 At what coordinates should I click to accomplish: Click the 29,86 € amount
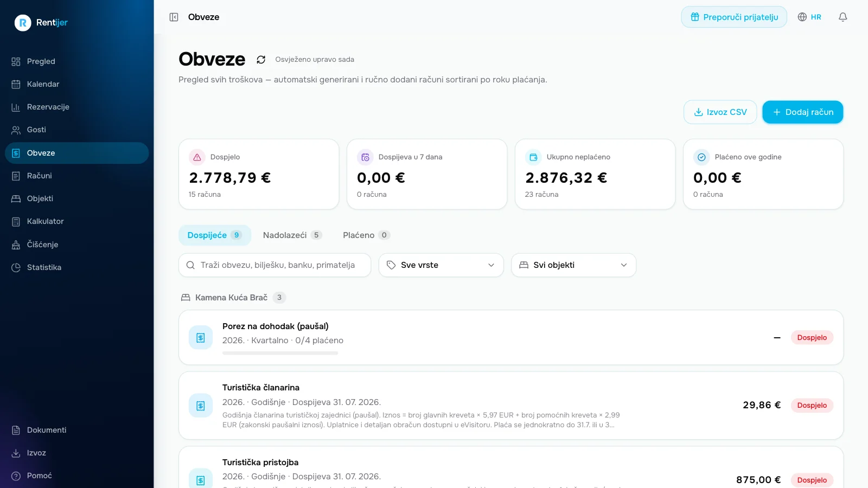point(762,405)
